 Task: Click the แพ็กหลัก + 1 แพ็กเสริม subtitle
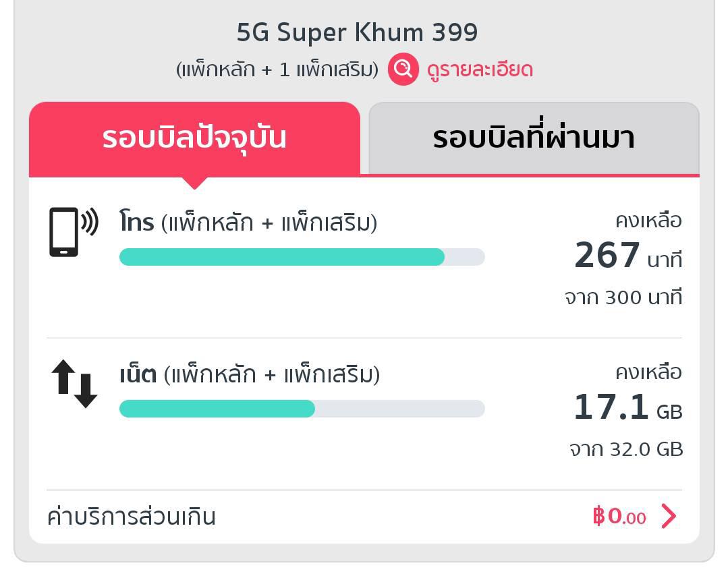click(x=277, y=69)
